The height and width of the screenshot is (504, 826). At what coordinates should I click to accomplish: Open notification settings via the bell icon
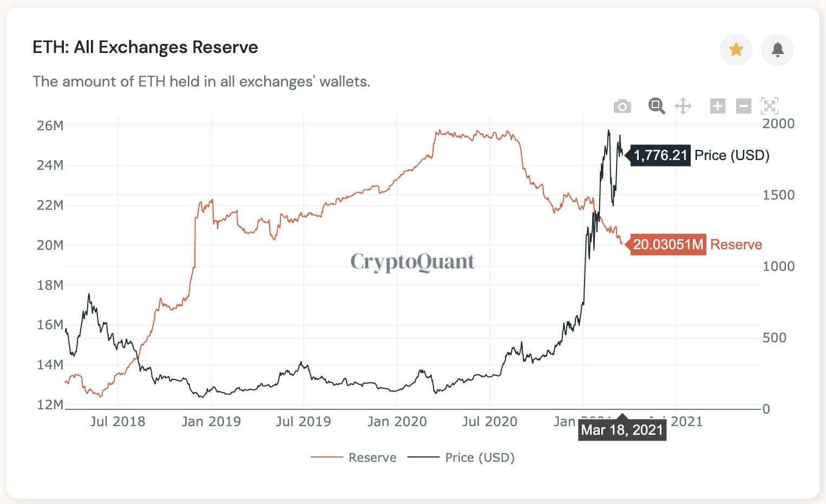click(777, 49)
